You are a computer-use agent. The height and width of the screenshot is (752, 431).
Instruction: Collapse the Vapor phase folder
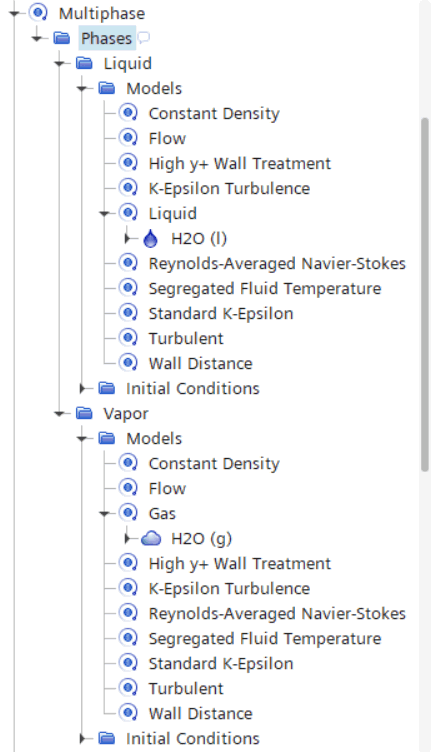point(59,413)
